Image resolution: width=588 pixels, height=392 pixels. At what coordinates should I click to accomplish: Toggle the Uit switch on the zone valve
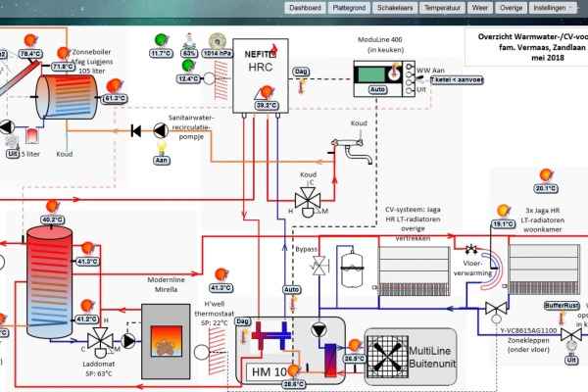pyautogui.click(x=571, y=360)
